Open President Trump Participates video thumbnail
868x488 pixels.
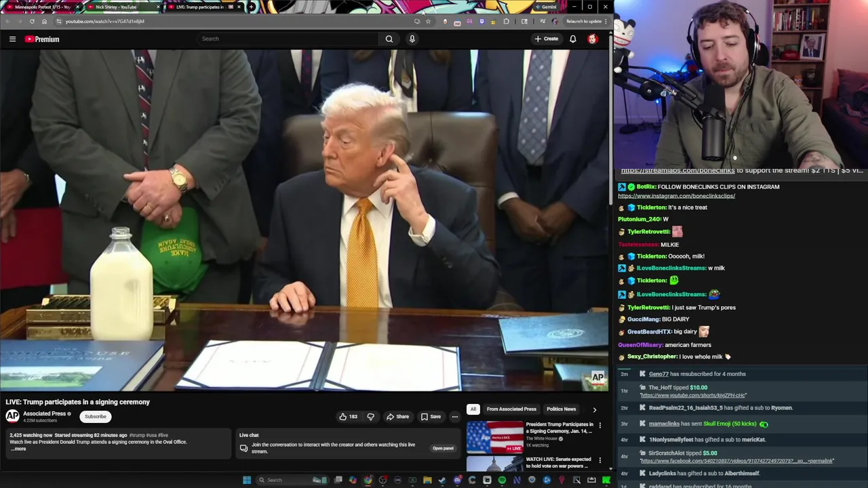pos(494,437)
